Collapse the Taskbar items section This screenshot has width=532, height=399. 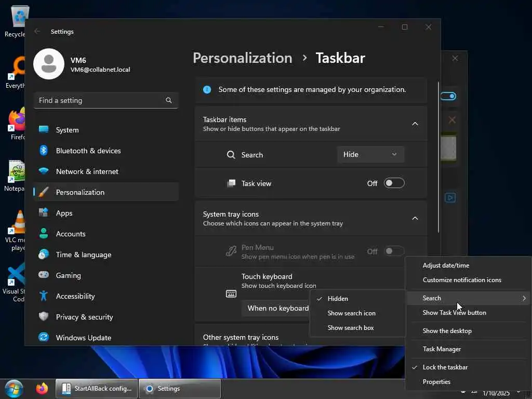coord(415,124)
